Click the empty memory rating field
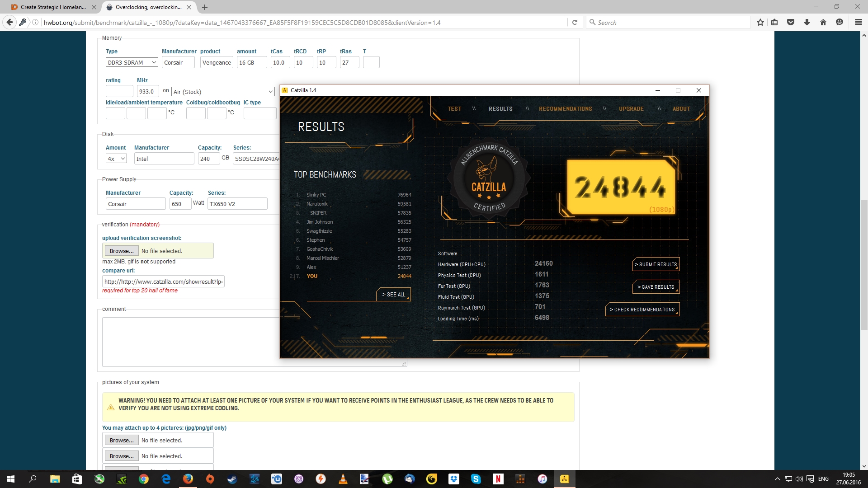The image size is (868, 488). [119, 91]
